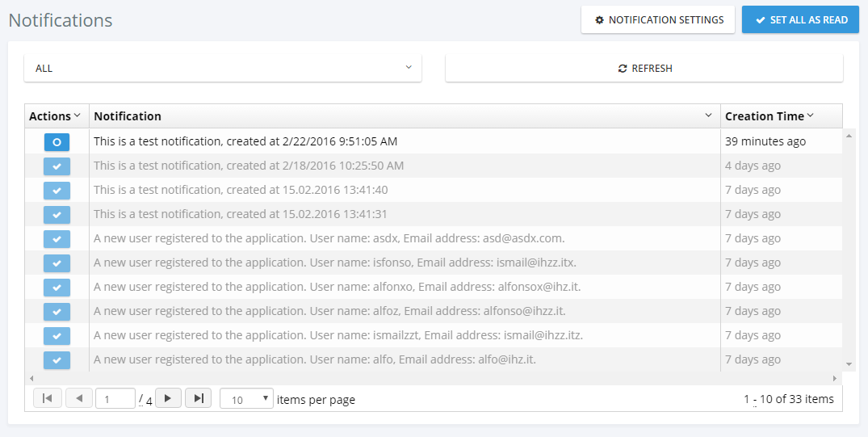Click the grid scroll down arrow
The image size is (868, 437).
[849, 363]
